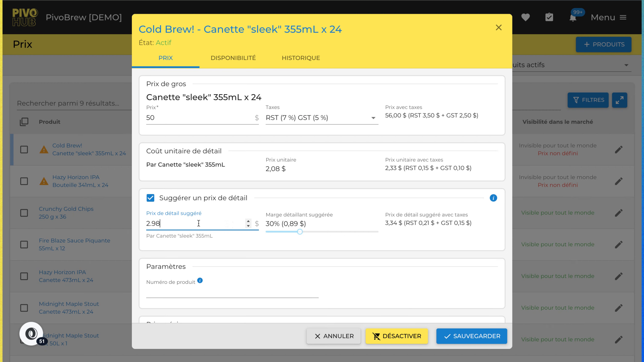Viewport: 644px width, 362px height.
Task: Expand the produits actifs filter dropdown
Action: point(626,65)
